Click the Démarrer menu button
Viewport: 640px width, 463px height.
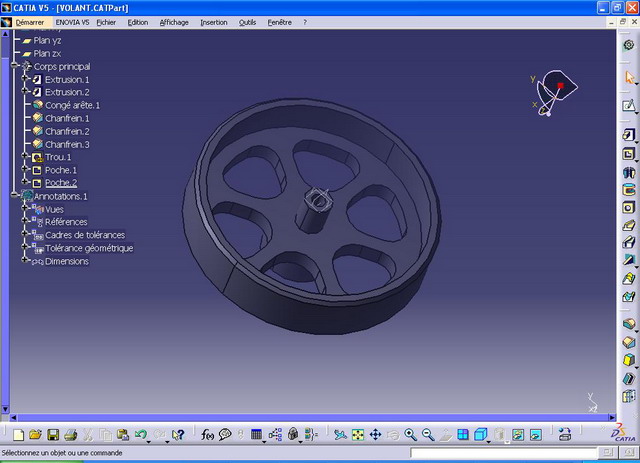pyautogui.click(x=28, y=22)
